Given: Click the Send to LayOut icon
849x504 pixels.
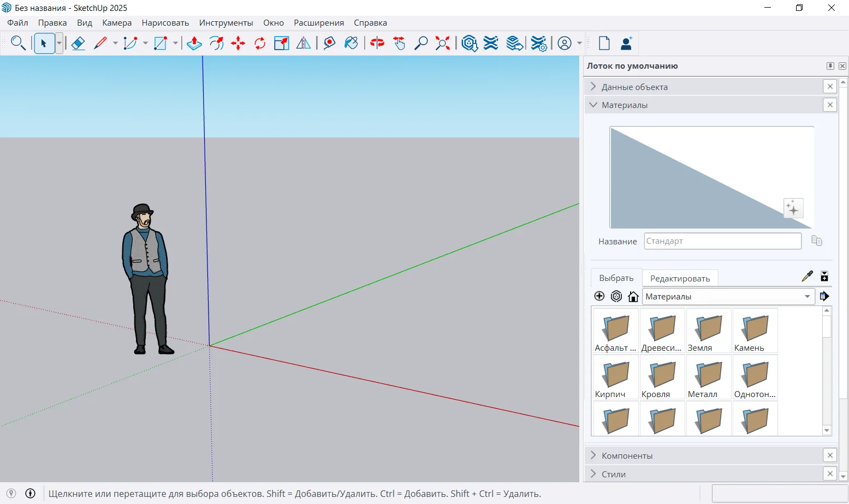Looking at the screenshot, I should (x=514, y=43).
